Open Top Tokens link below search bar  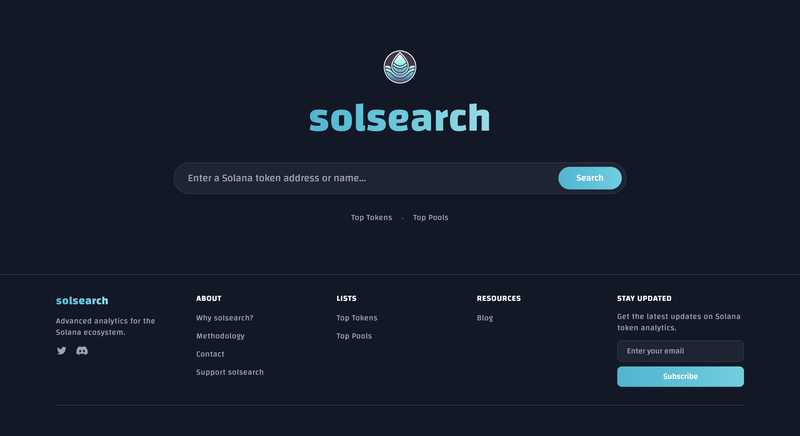[x=371, y=217]
